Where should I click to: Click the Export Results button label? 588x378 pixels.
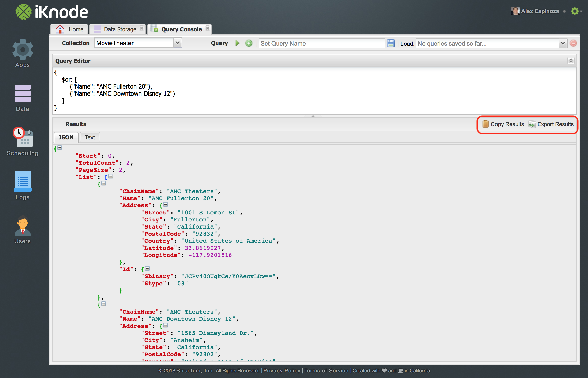[x=555, y=124]
